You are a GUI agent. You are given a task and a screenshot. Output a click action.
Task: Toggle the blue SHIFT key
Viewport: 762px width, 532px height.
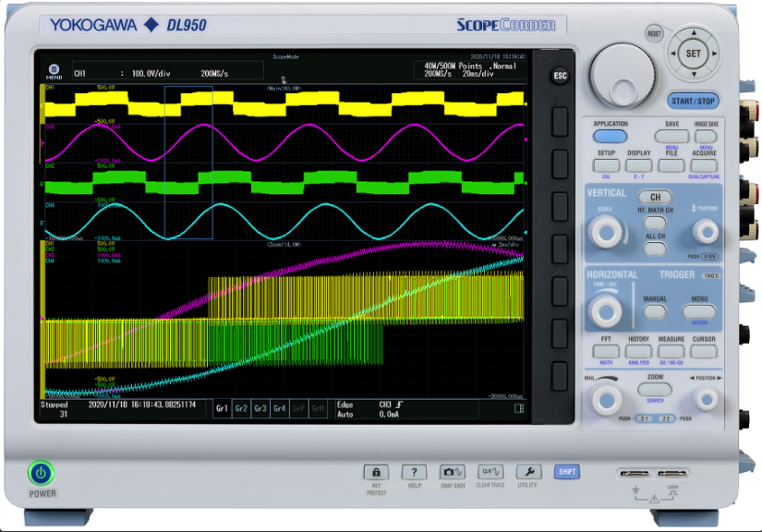(567, 472)
